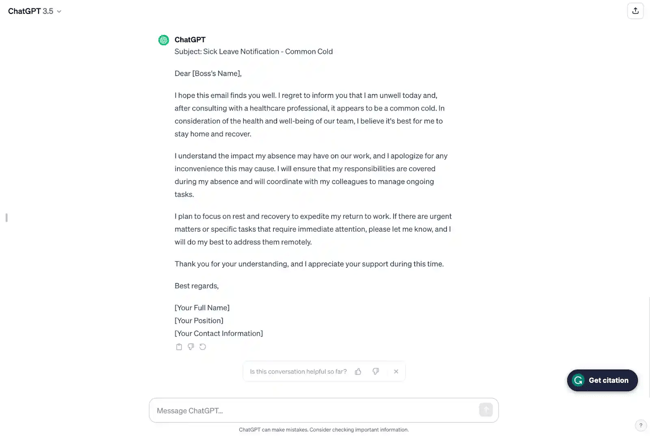Dismiss the conversation helpful prompt

[x=396, y=372]
